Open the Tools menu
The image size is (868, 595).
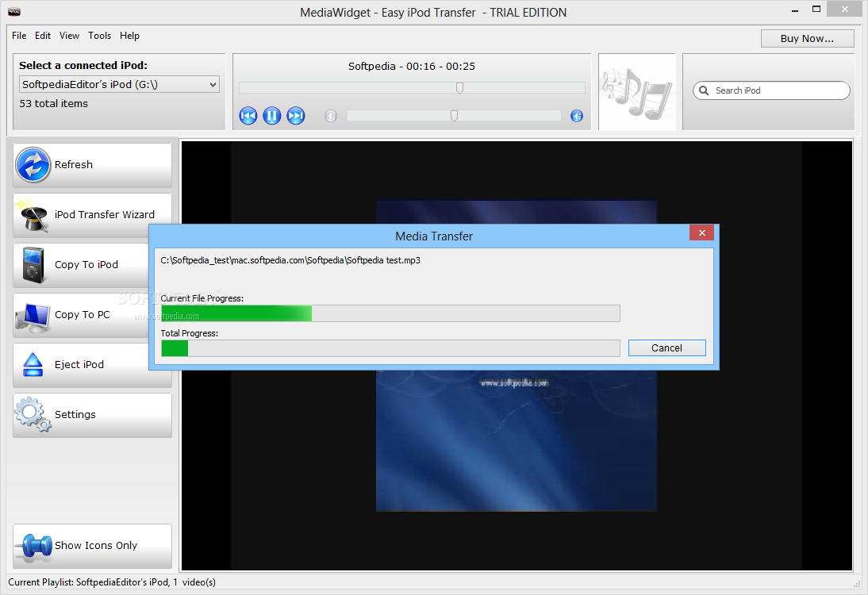(100, 36)
